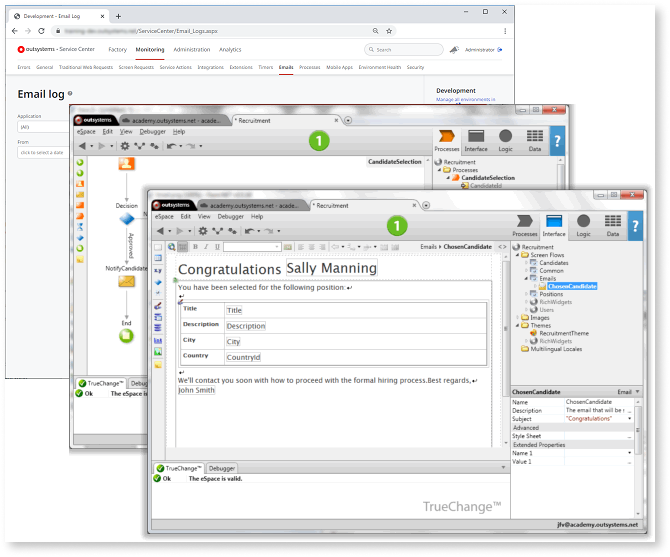Toggle the html source view angle brackets
Screen dimensions: 670x557
point(502,246)
